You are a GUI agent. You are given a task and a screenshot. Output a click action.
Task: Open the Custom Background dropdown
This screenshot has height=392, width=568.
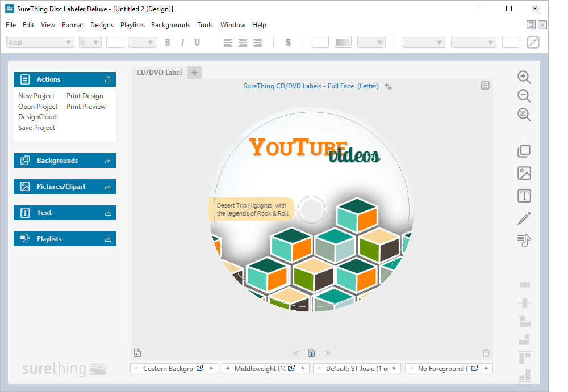tap(174, 368)
